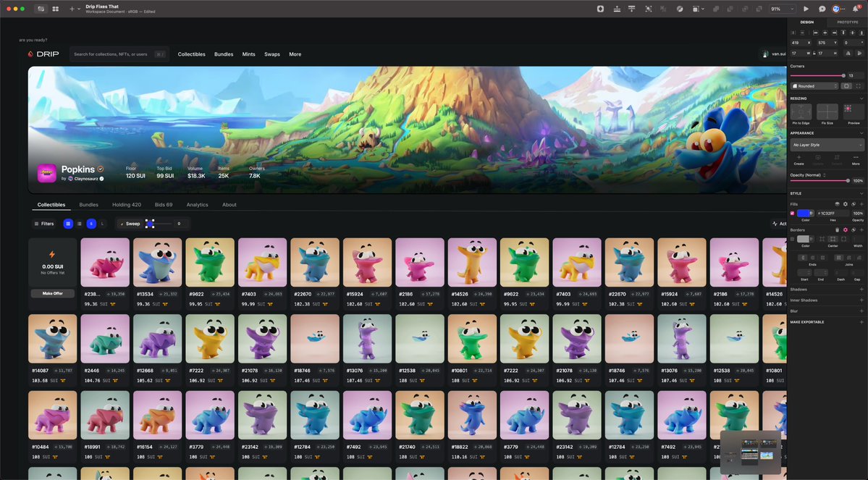Click align top edges icon
This screenshot has width=868, height=480.
tap(843, 33)
